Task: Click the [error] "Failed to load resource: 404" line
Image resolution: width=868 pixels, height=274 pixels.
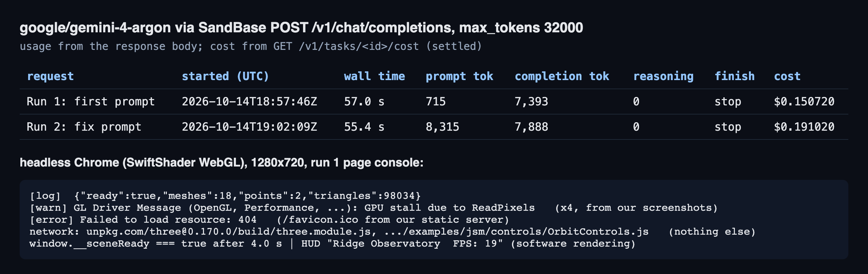Action: pos(269,220)
